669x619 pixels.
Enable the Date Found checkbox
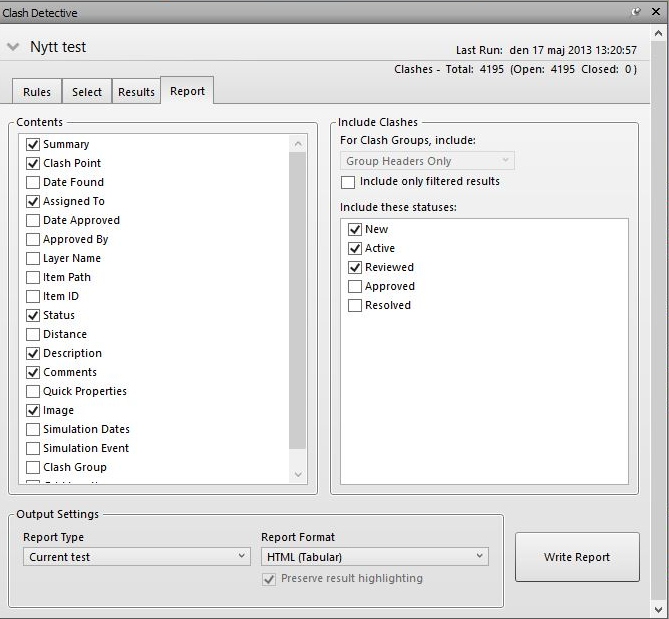[33, 182]
